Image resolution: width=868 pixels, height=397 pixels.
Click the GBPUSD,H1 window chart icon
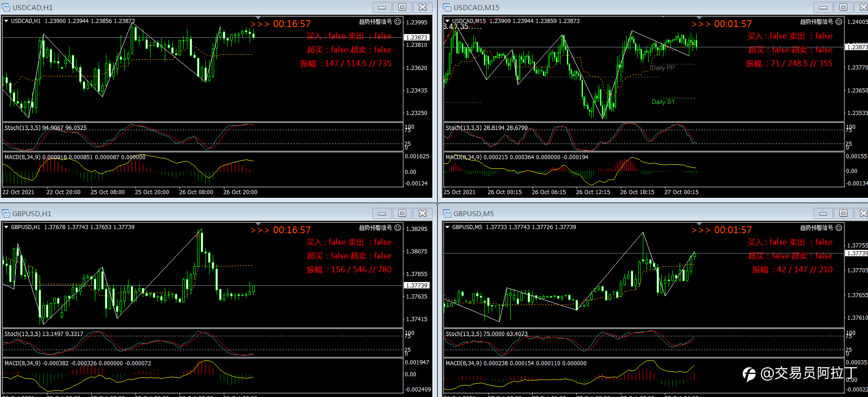[6, 213]
